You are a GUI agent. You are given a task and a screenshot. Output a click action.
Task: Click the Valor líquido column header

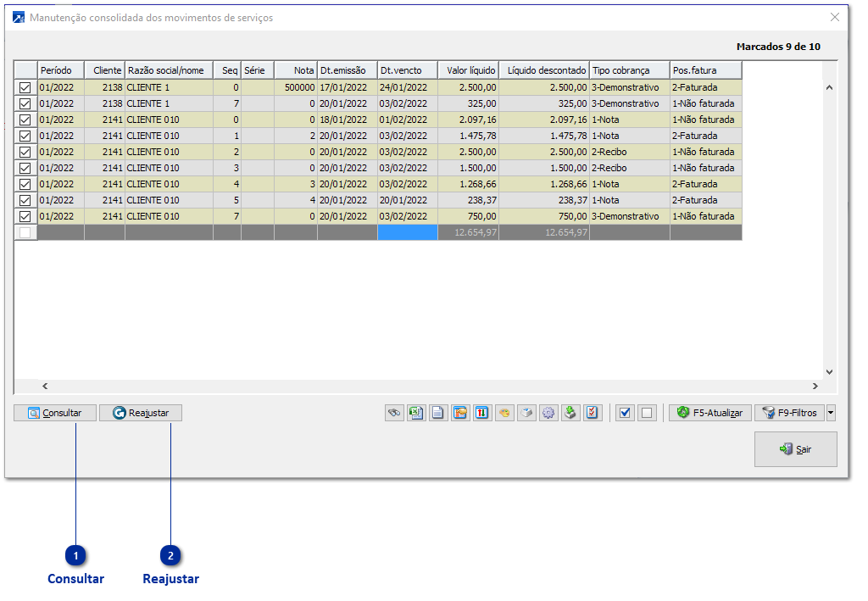tap(469, 70)
